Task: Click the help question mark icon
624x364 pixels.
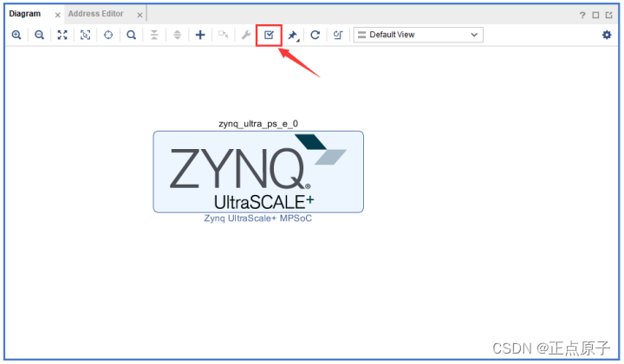Action: (x=582, y=15)
